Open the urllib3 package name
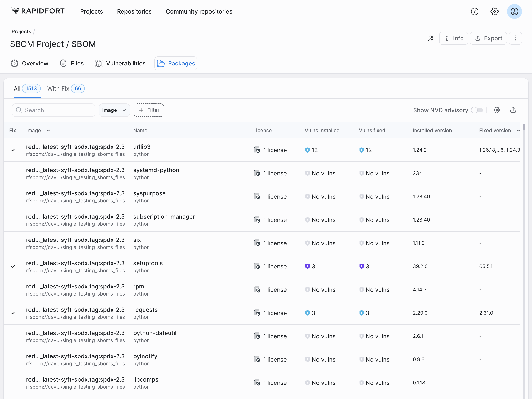532x399 pixels. click(x=142, y=147)
